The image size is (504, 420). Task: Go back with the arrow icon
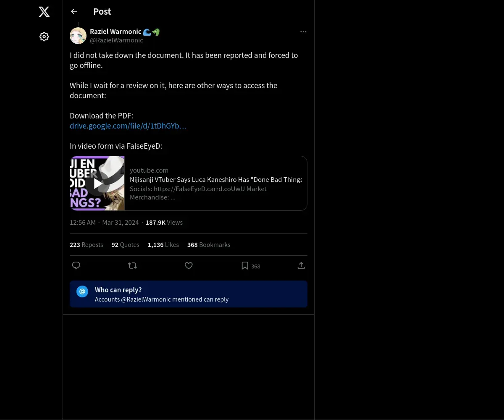pyautogui.click(x=74, y=11)
